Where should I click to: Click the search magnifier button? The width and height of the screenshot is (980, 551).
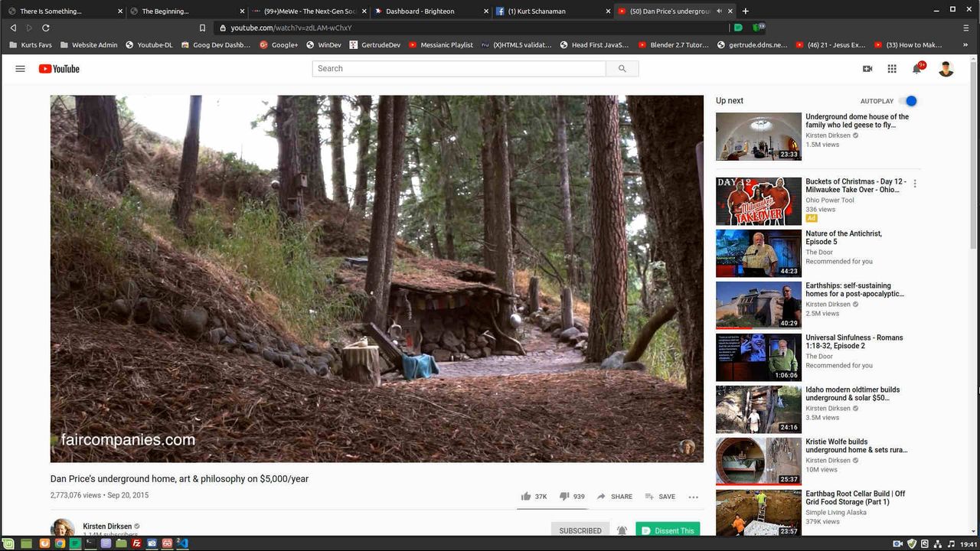622,69
